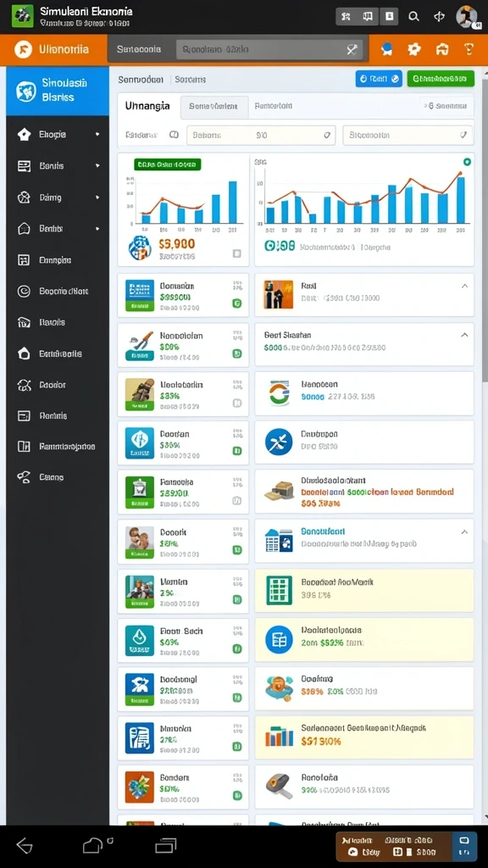Click the home icon in the orange toolbar
This screenshot has height=868, width=488.
coord(441,50)
